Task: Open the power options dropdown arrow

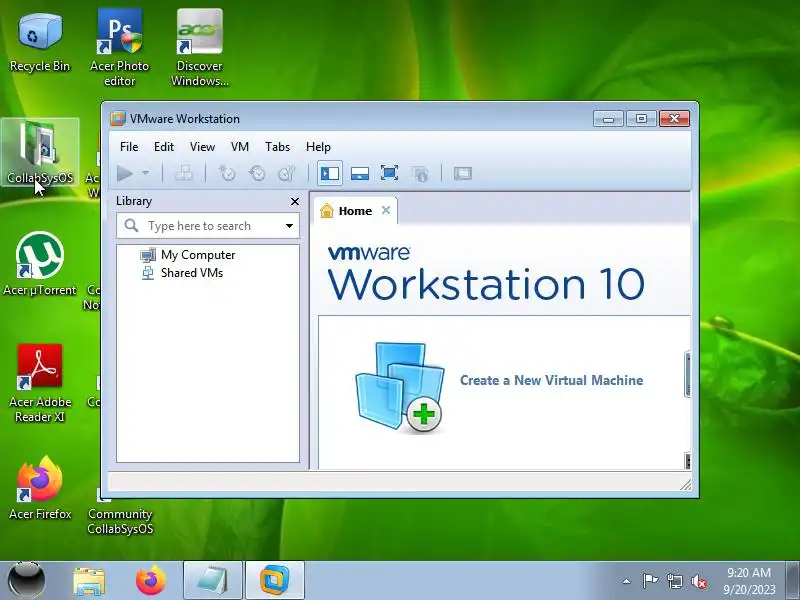Action: 146,173
